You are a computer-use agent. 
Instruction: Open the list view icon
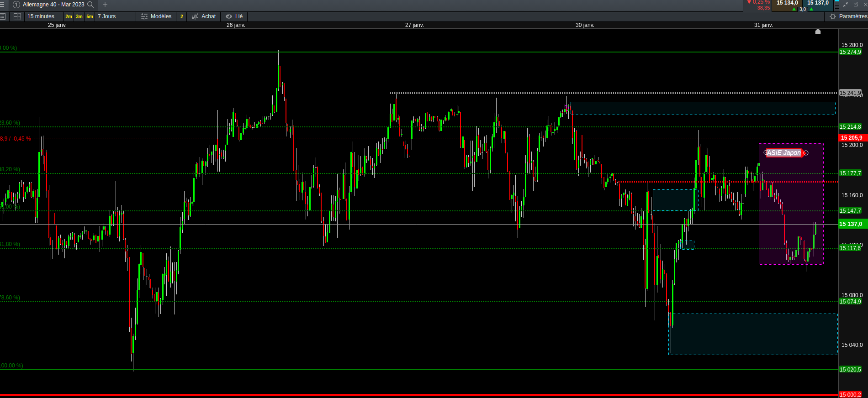point(3,16)
